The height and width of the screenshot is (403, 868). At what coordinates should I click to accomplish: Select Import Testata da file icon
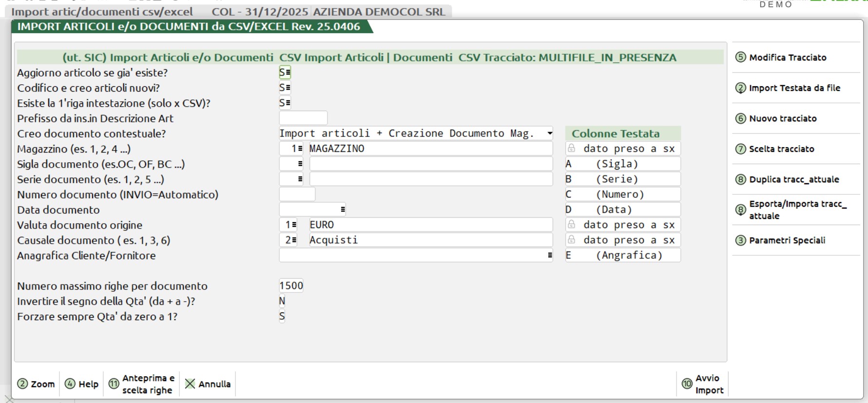(740, 88)
